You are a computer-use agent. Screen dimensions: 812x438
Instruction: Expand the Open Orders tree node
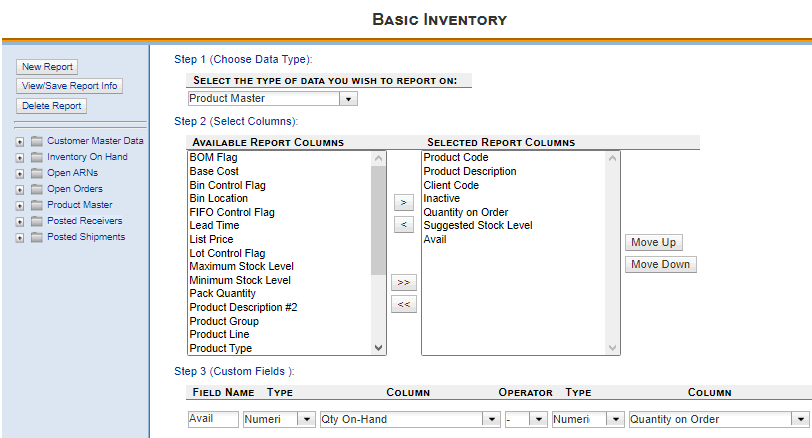pos(20,190)
